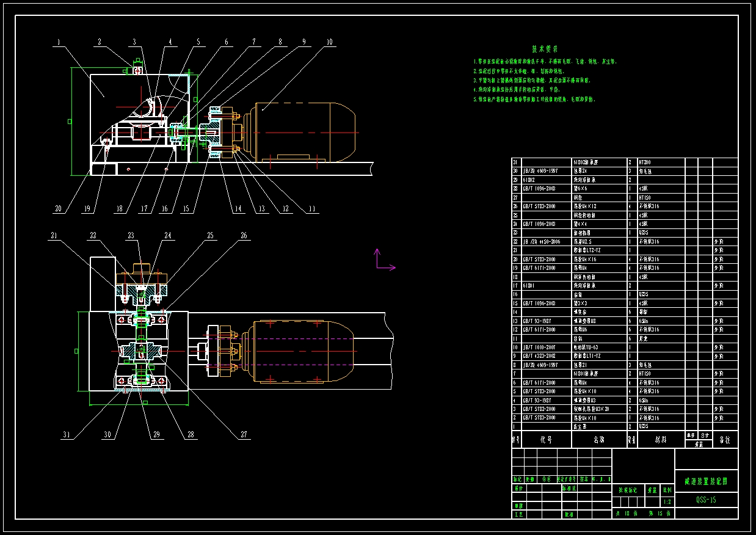Screen dimensions: 756x535
Task: Select technical requirement note numbered 3
Action: pyautogui.click(x=532, y=80)
